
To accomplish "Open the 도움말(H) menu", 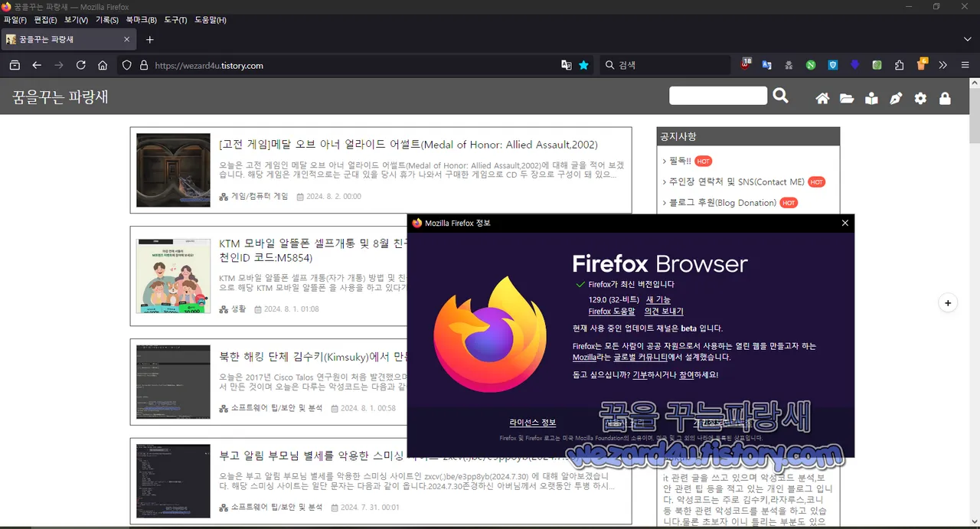I will (211, 20).
